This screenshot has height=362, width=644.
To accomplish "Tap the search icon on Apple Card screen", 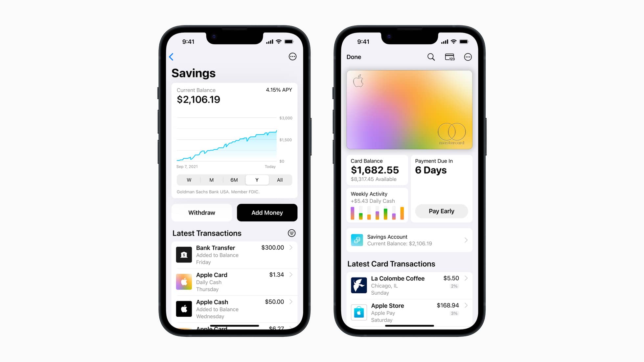I will [431, 57].
